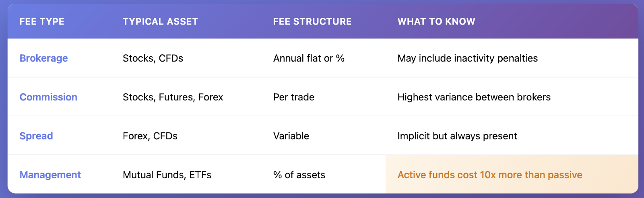The width and height of the screenshot is (644, 198).
Task: Click the 'Per trade' fee structure cell
Action: [x=293, y=97]
